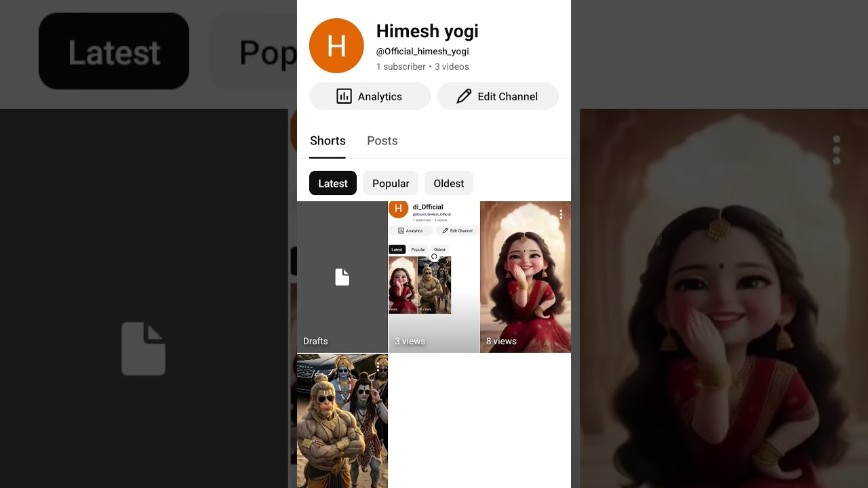Select the Oldest filter chip
Viewport: 868px width, 488px height.
(449, 183)
